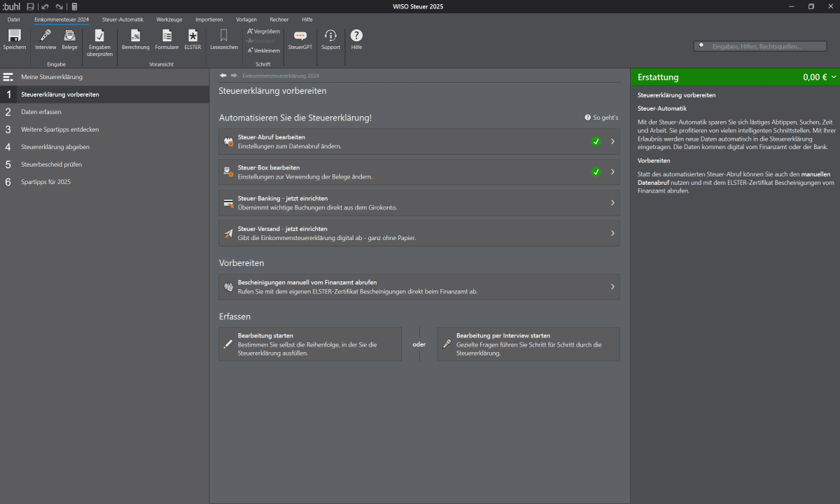Navigate back with the left arrow
Viewport: 840px width, 504px height.
[x=223, y=76]
